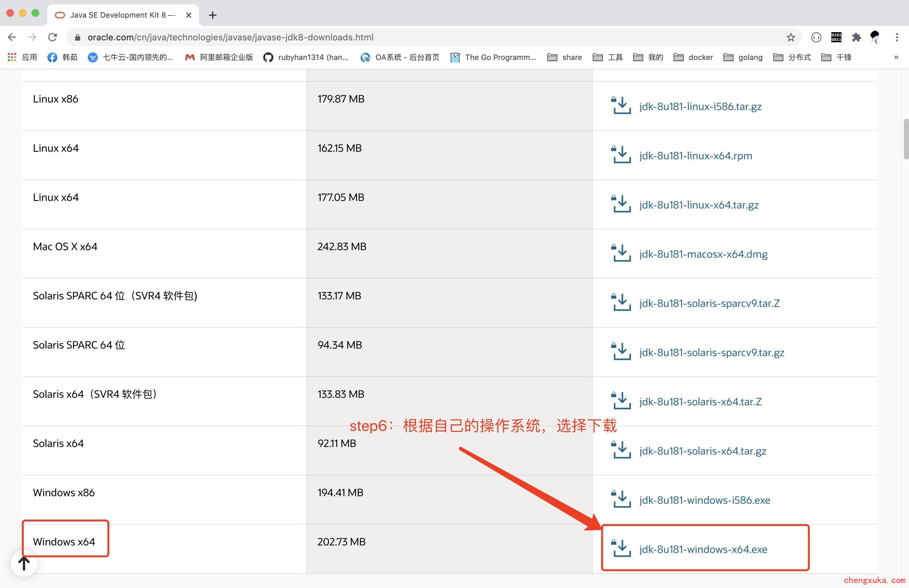Open the Chrome three-dot menu
Image resolution: width=909 pixels, height=588 pixels.
pos(896,37)
